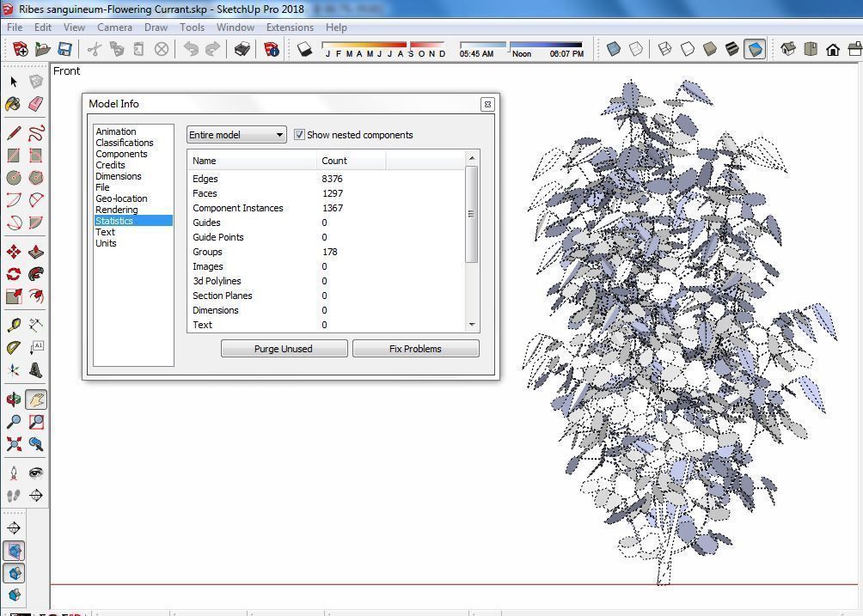
Task: Switch to Monochrome face style
Action: pyautogui.click(x=755, y=50)
